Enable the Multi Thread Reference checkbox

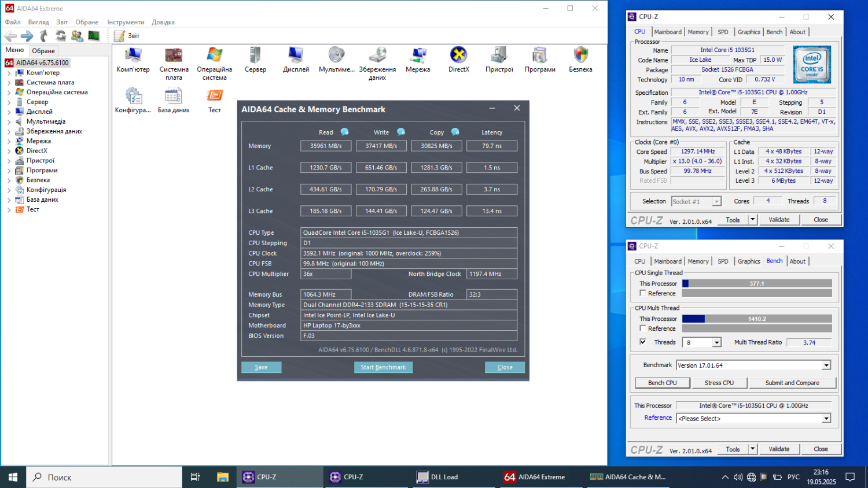pos(643,328)
